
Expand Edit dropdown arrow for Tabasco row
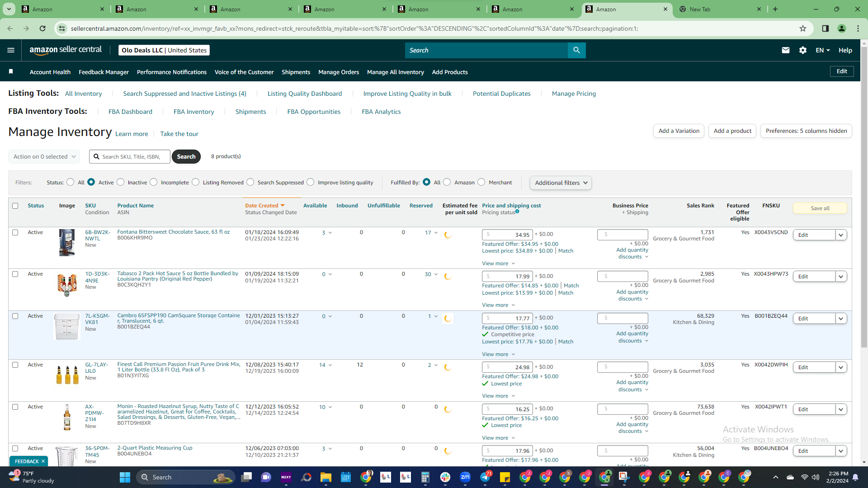(x=841, y=277)
